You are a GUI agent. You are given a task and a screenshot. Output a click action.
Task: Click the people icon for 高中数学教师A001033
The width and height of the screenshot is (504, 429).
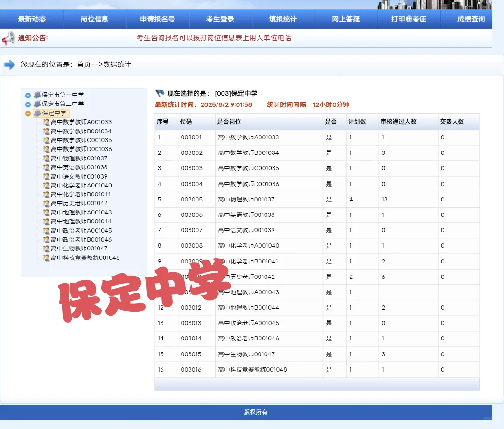coord(46,122)
